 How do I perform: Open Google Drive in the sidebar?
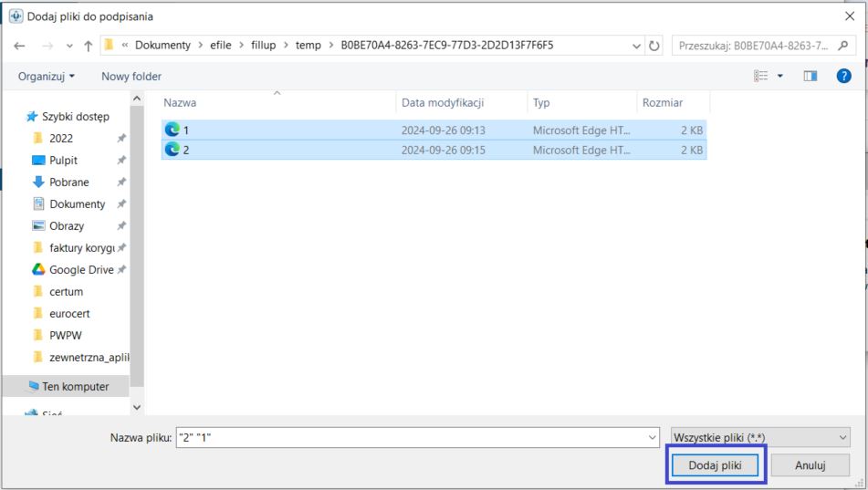click(81, 270)
